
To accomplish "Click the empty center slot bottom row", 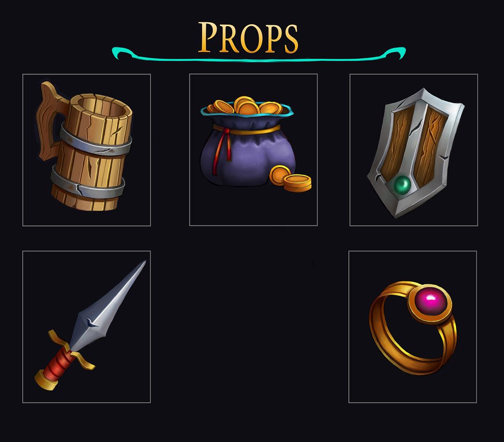I will coord(250,327).
